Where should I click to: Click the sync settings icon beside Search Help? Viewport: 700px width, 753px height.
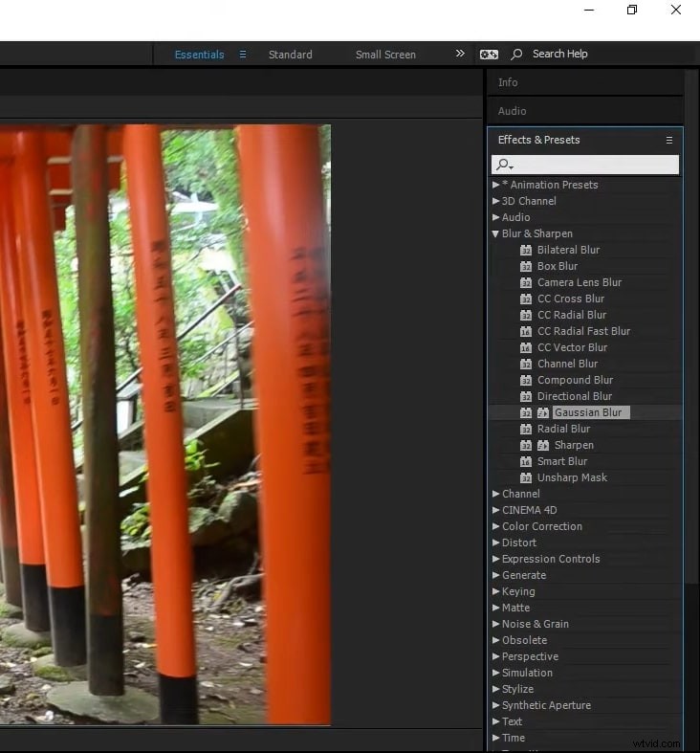489,55
